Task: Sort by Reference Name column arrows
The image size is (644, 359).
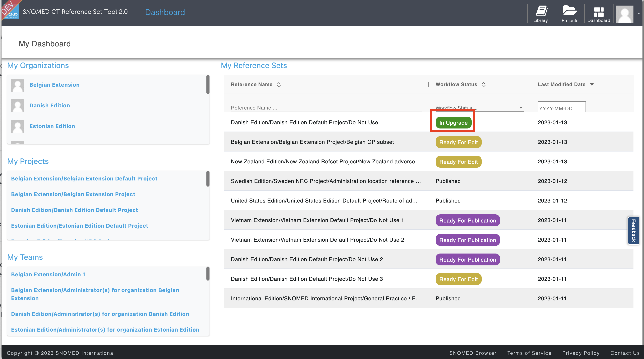Action: (279, 85)
